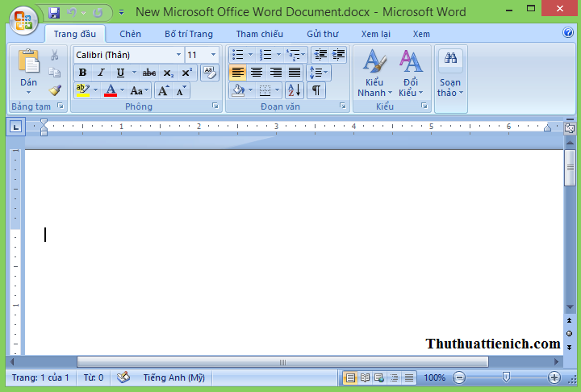Screen dimensions: 581x392
Task: Open the Bố trí Trang tab
Action: click(188, 34)
